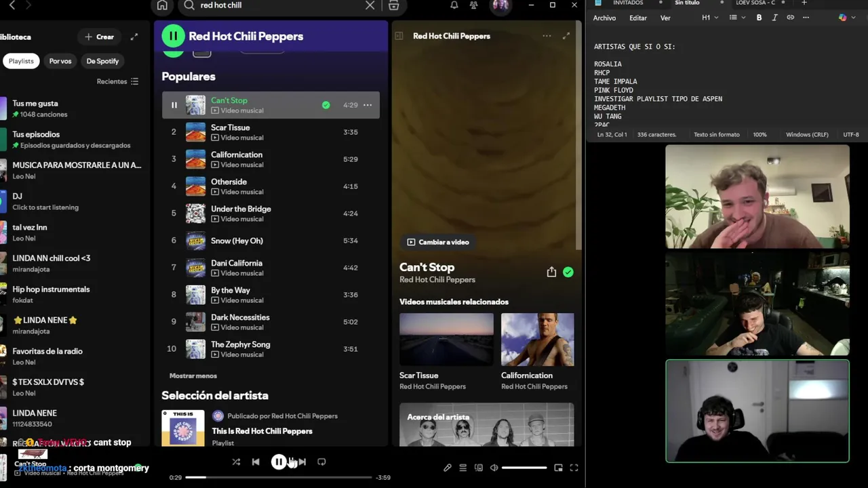This screenshot has width=868, height=488.
Task: Share Can't Stop from Now Playing panel
Action: [551, 272]
